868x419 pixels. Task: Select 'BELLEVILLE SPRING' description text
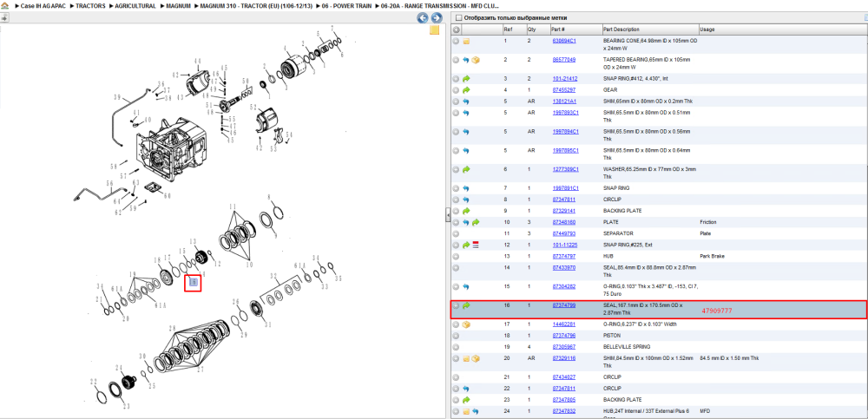pos(626,347)
